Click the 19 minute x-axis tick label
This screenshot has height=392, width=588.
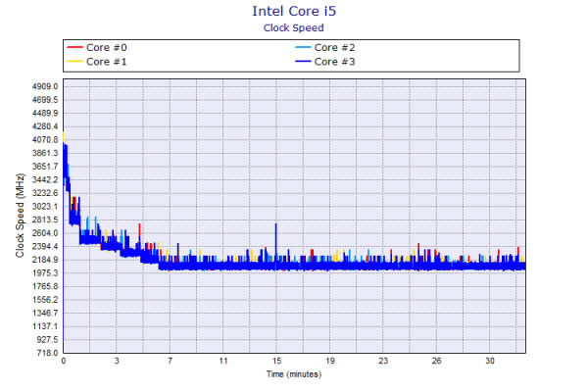pos(329,361)
